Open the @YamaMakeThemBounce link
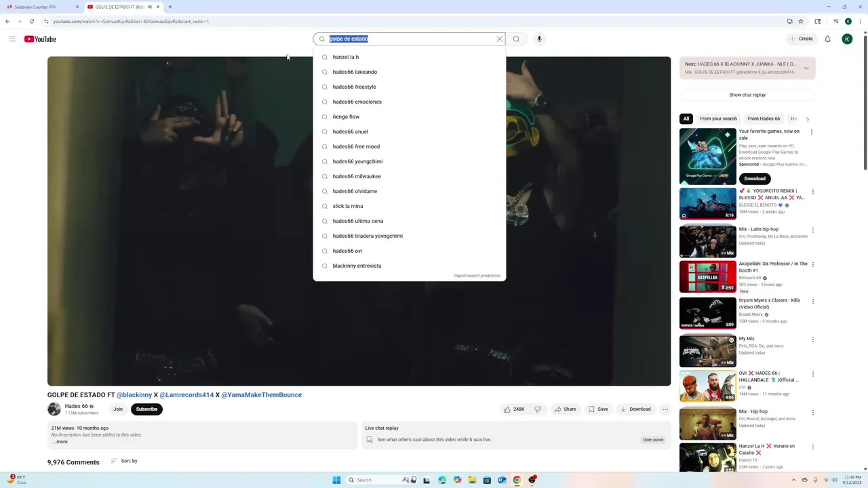Screen dimensions: 868x488 tap(261, 395)
